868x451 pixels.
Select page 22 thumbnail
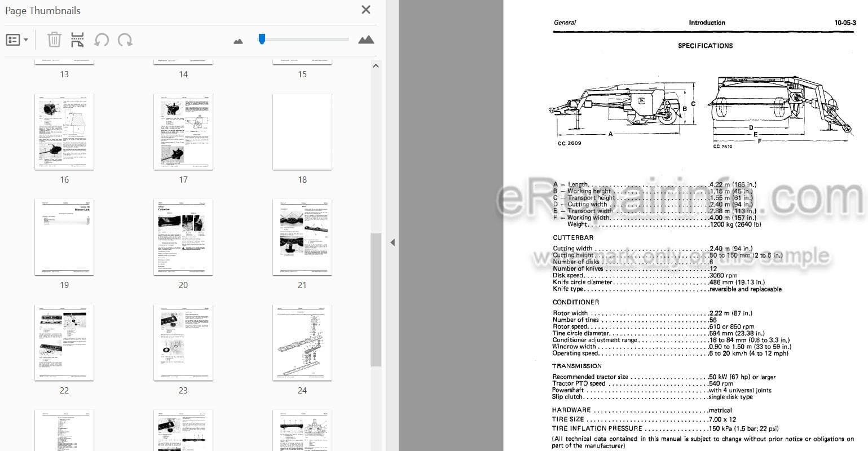click(x=64, y=342)
